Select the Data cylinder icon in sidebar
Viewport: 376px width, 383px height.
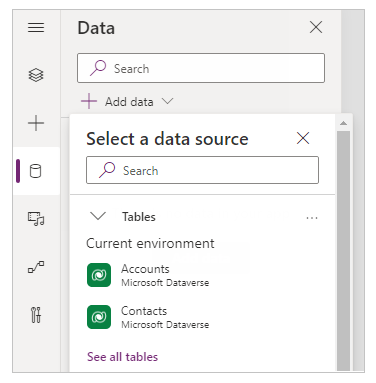point(36,171)
